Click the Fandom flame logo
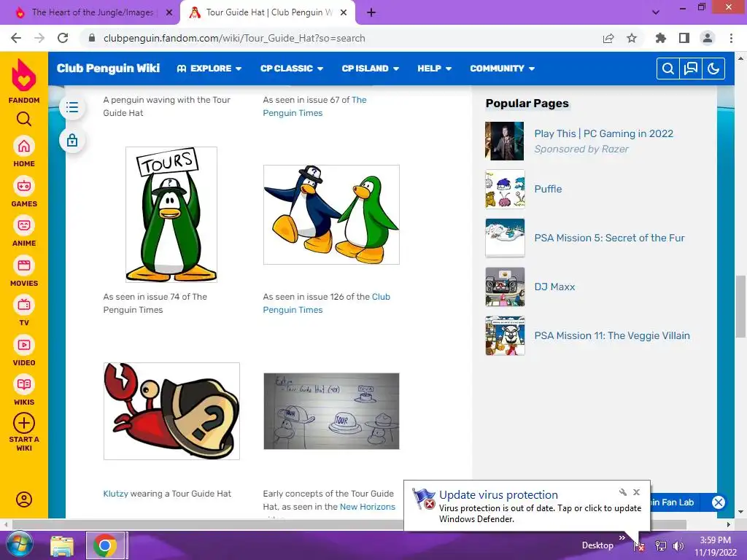The width and height of the screenshot is (747, 560). pos(24,75)
